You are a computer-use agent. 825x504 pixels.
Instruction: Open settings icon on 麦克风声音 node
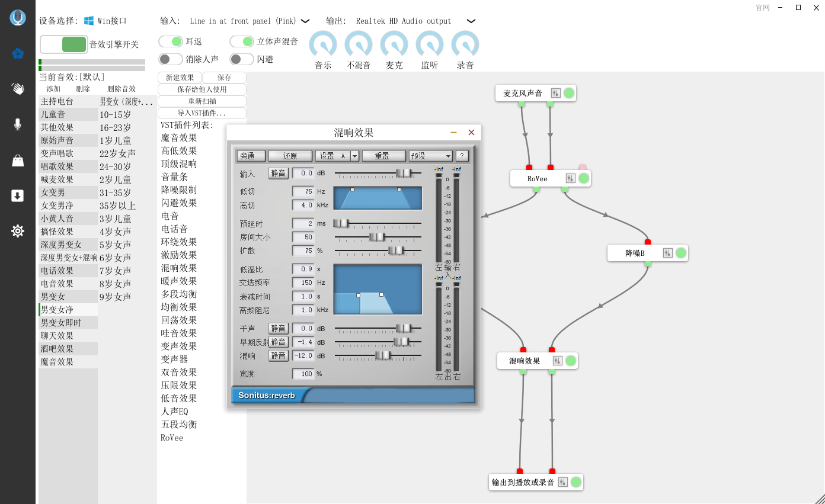[555, 93]
